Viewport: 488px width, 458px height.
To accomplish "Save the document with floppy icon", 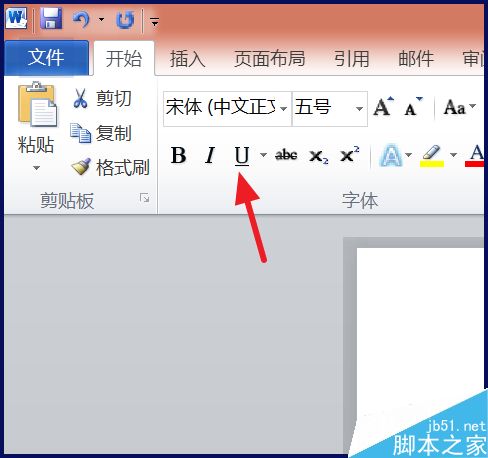I will coord(51,19).
